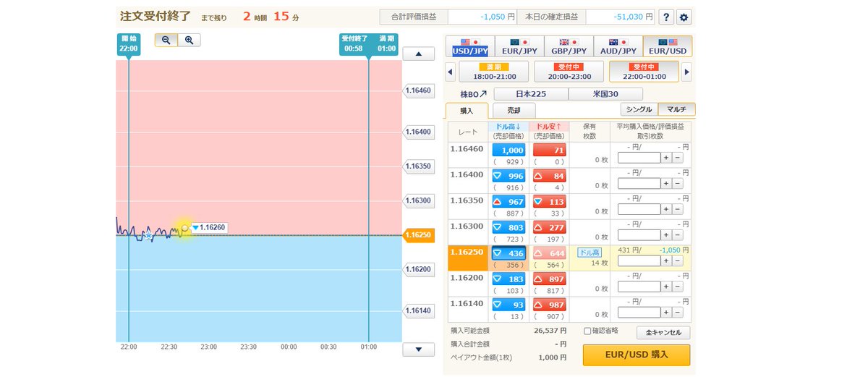Click quantity field for rate 1.16140
The height and width of the screenshot is (377, 868).
640,313
